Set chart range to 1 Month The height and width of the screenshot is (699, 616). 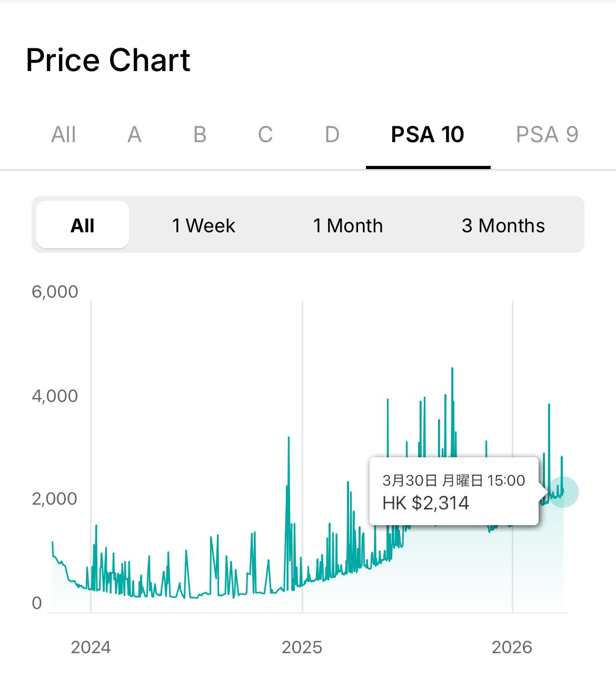click(x=348, y=225)
